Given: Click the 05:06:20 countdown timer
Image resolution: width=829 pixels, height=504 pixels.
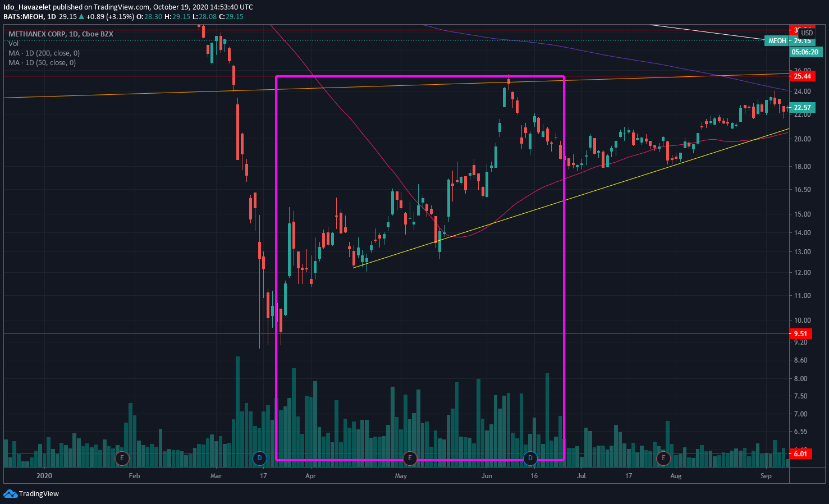Looking at the screenshot, I should point(805,52).
